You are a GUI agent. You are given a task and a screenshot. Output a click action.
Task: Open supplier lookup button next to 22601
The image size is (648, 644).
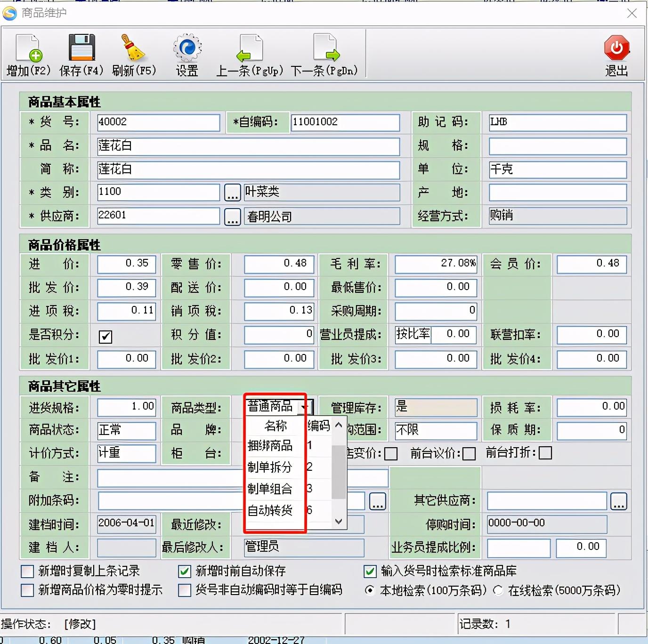(232, 217)
